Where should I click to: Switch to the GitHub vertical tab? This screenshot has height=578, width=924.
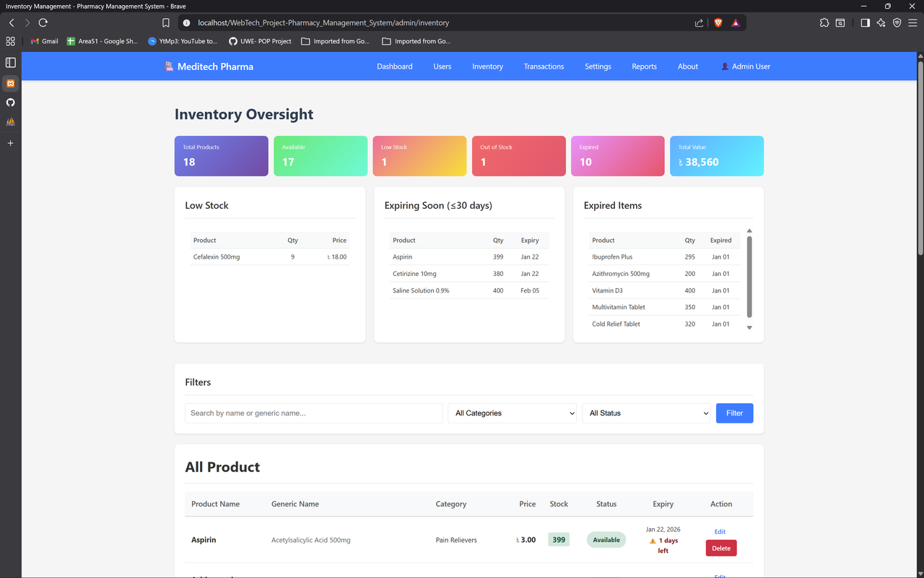point(10,103)
